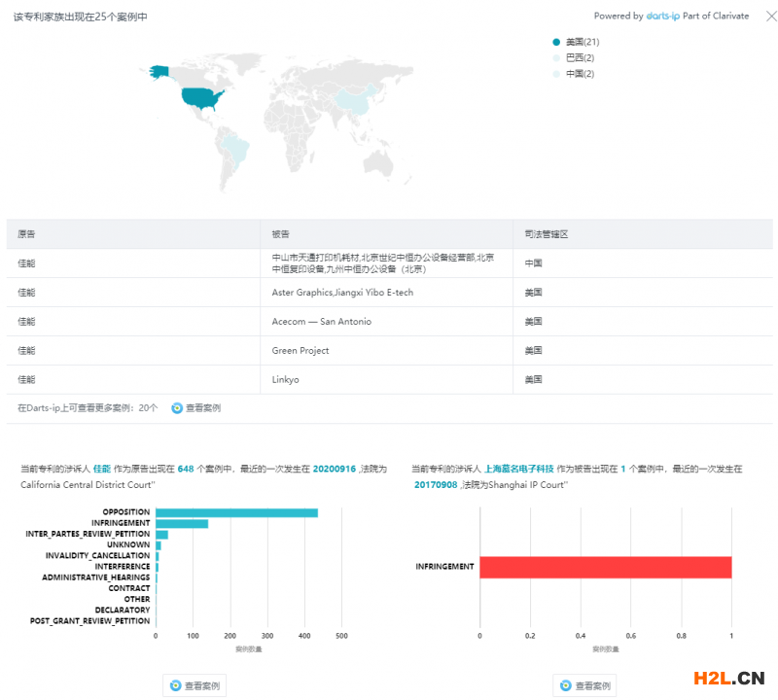Image resolution: width=778 pixels, height=700 pixels.
Task: Toggle the 巴西(2) legend marker
Action: coord(556,57)
